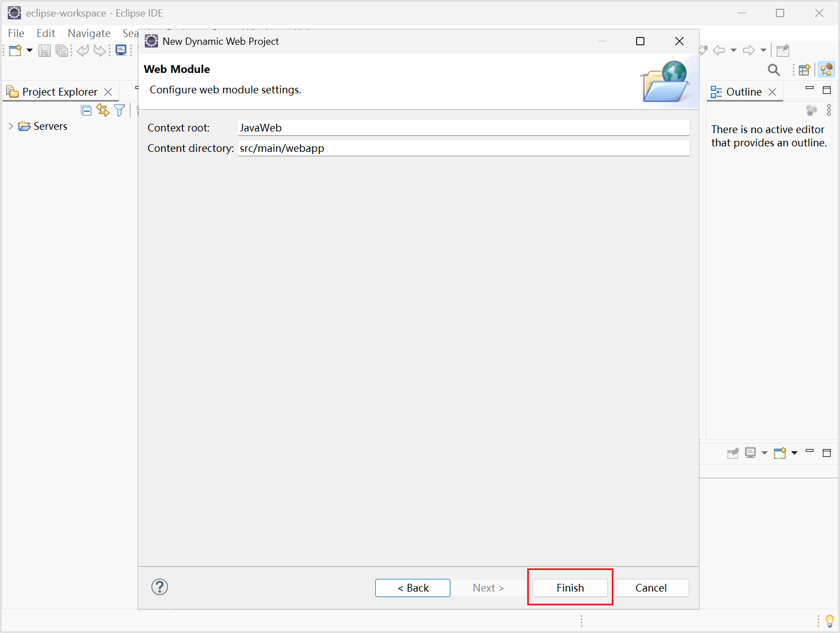840x633 pixels.
Task: Click the Save icon in Eclipse toolbar
Action: click(45, 51)
